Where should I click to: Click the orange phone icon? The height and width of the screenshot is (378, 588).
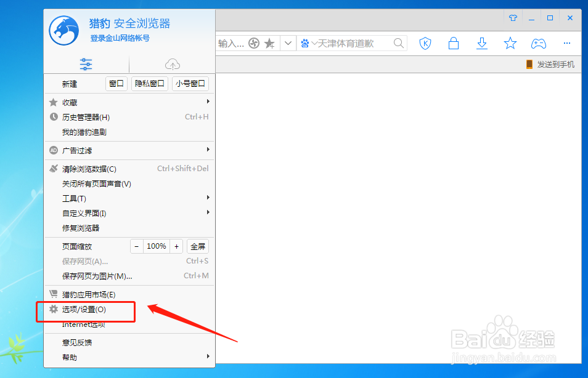tap(529, 65)
